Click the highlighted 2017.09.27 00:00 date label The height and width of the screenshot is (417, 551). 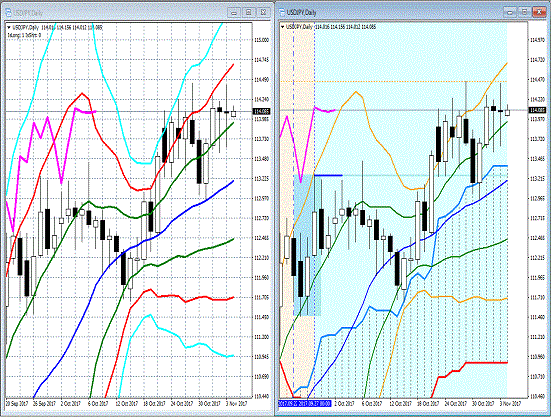315,404
